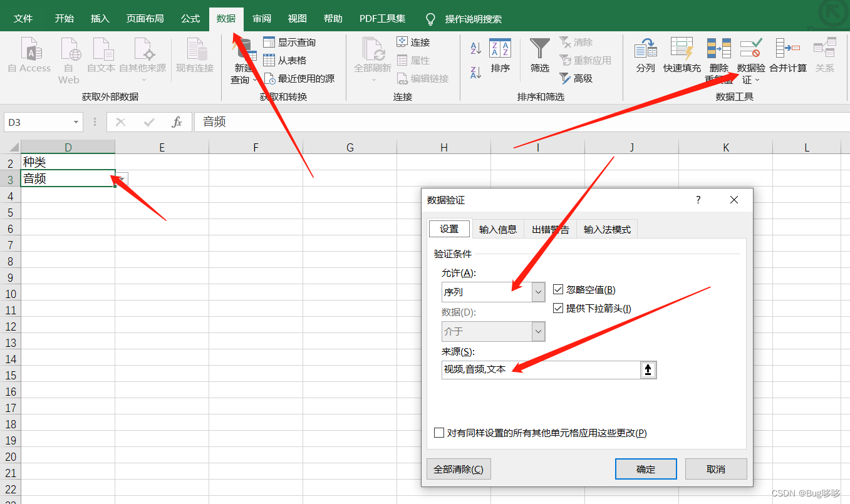Switch to the 插入 tab
850x504 pixels.
pos(100,19)
